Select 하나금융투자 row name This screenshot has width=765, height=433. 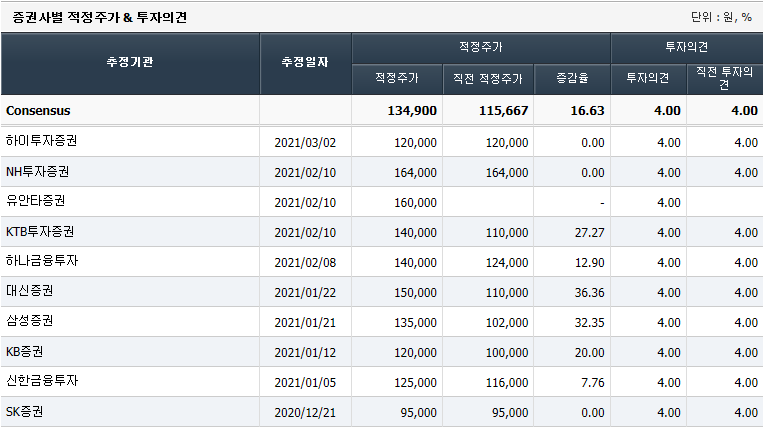[x=42, y=261]
